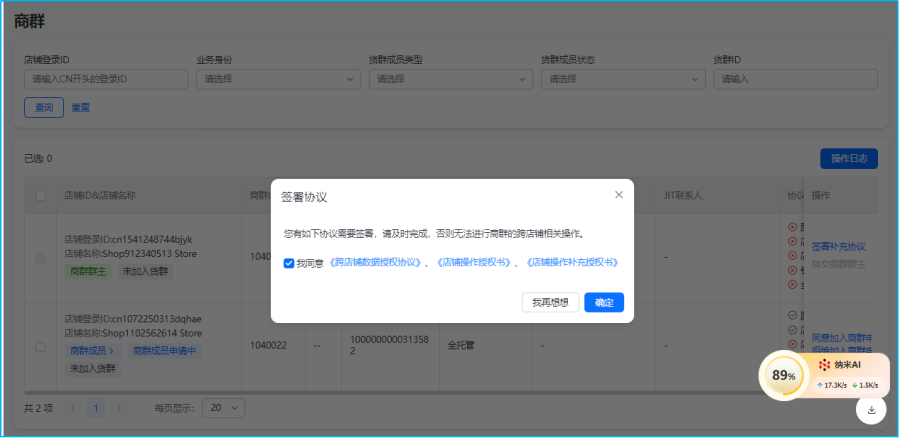Select the checkbox for Shop912340513 Store row
900x438 pixels.
[x=41, y=258]
